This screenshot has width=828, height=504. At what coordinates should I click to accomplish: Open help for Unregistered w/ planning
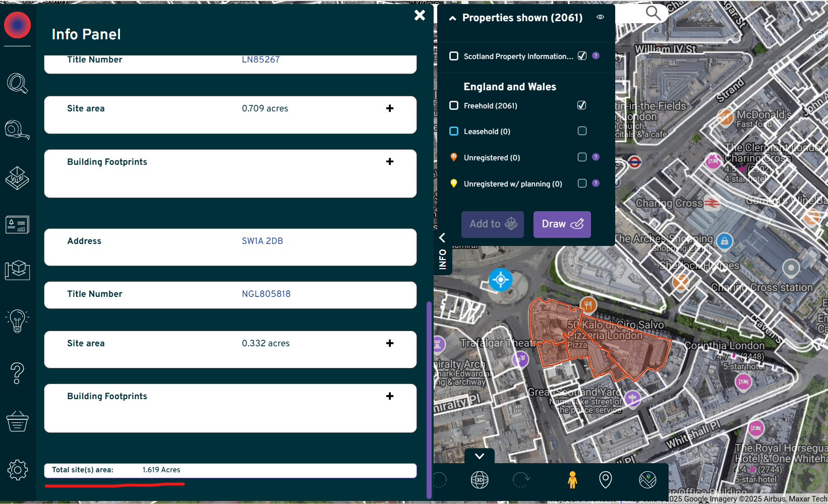[x=596, y=183]
